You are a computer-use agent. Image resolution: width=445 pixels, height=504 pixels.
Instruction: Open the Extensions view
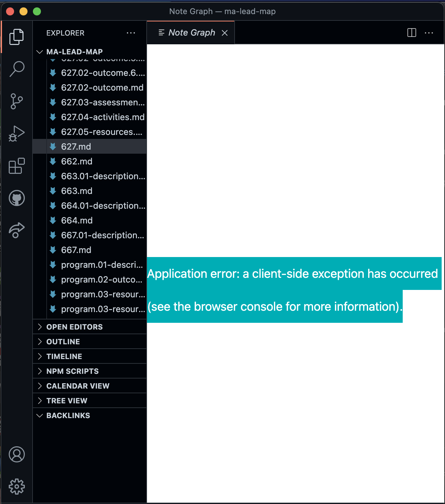[x=17, y=166]
